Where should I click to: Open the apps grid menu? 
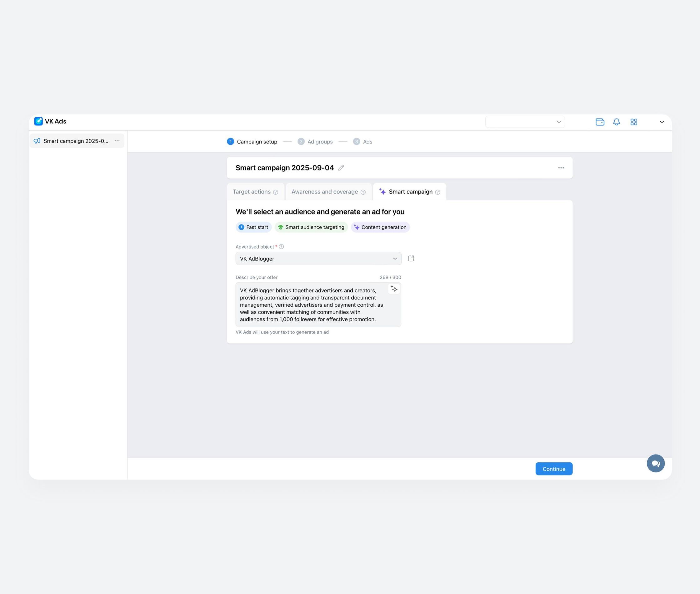634,122
